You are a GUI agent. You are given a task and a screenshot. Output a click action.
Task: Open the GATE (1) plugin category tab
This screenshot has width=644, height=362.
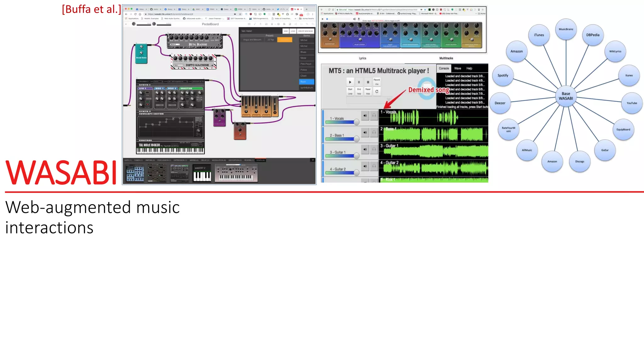[128, 160]
